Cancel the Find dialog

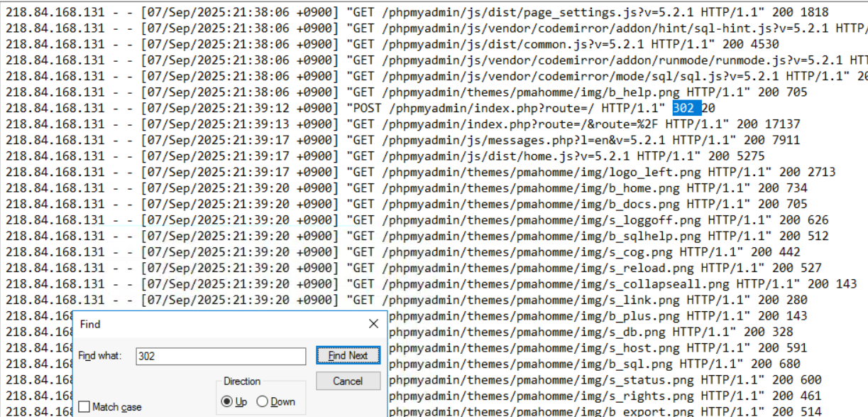point(348,381)
